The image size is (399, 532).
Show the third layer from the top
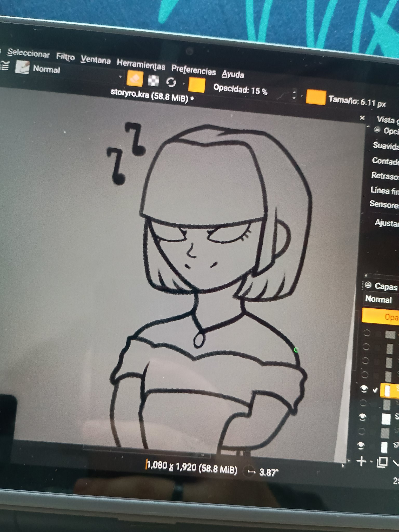(365, 360)
